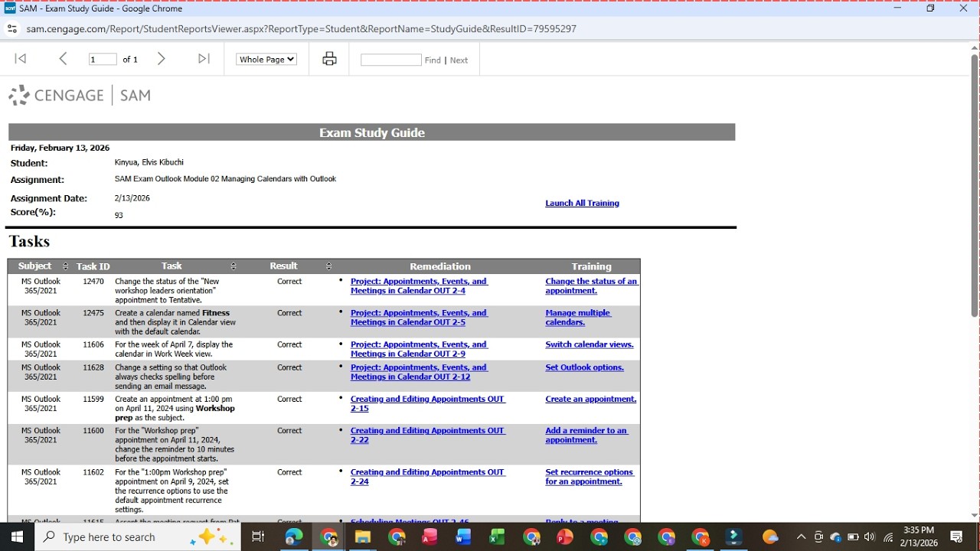The height and width of the screenshot is (551, 980).
Task: Open remediation link OUT 2-12
Action: point(419,372)
